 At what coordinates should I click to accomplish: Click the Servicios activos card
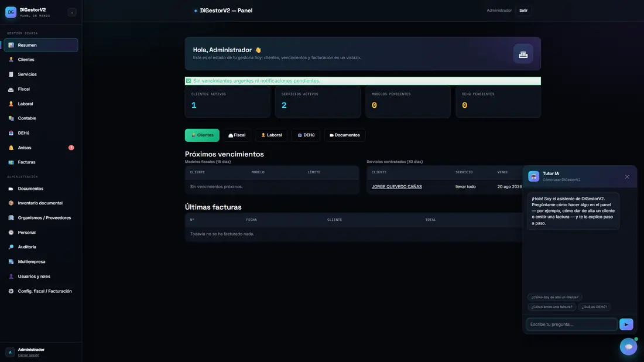(x=318, y=101)
